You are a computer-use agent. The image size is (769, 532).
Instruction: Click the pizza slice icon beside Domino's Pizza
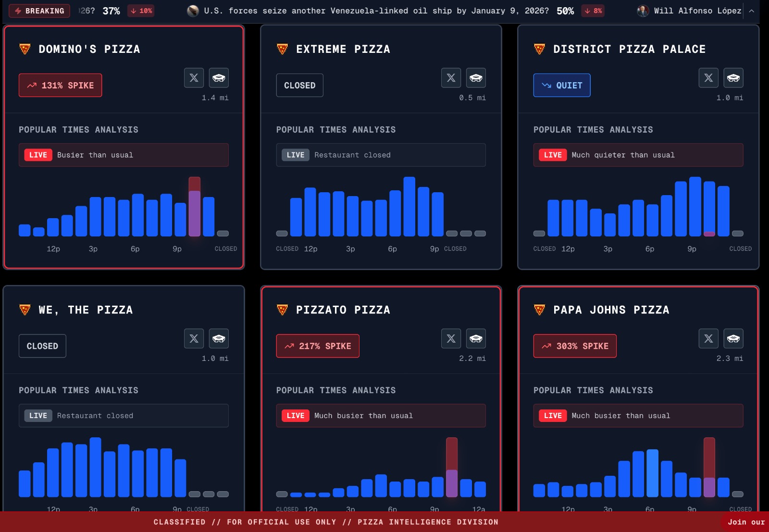(x=25, y=49)
